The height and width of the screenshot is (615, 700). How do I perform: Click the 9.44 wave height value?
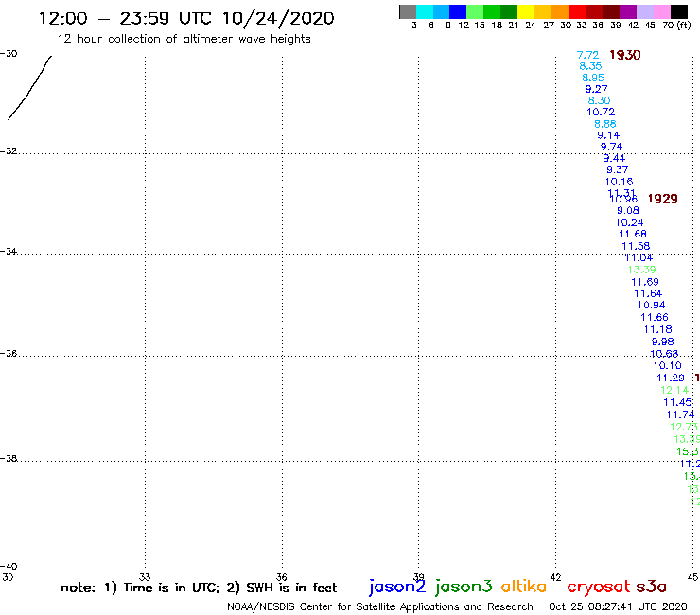(614, 158)
